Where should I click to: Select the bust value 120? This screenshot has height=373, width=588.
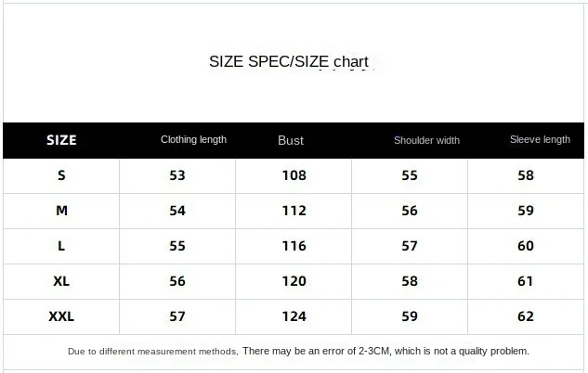[294, 281]
